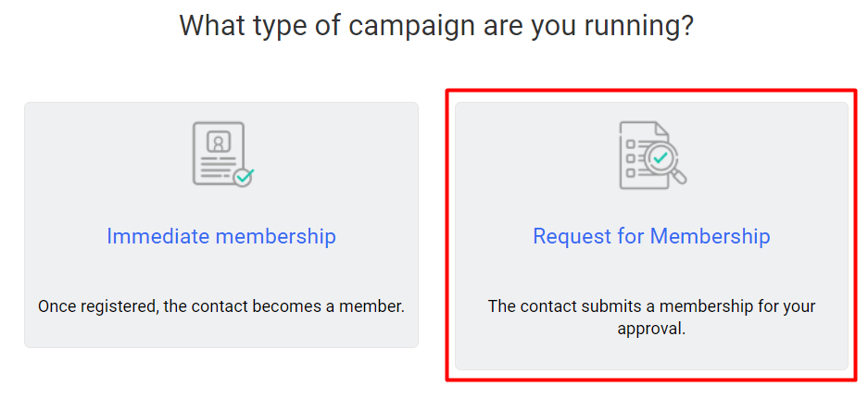868x399 pixels.
Task: Click 'The contact submits a membership' description
Action: click(651, 306)
